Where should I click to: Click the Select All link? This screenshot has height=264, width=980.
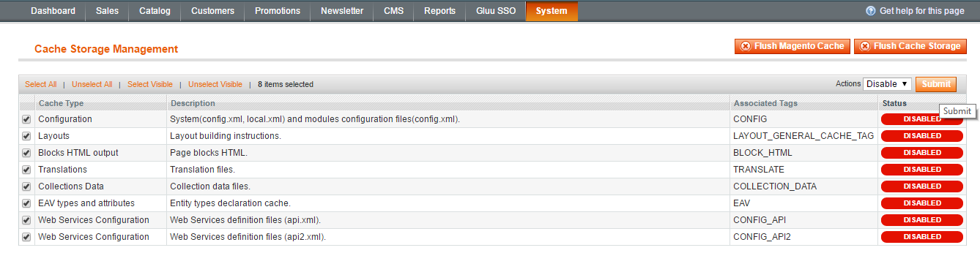tap(41, 84)
